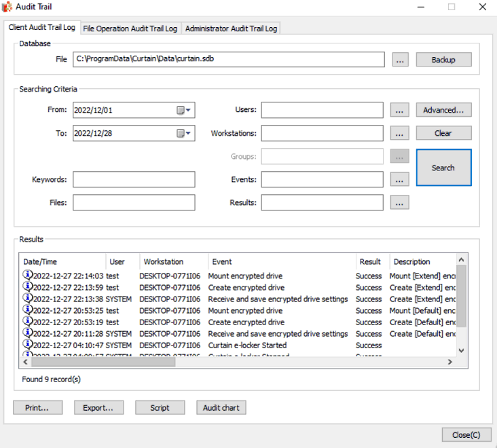Click the info icon beside the 20:11:28 record
497x448 pixels.
tap(28, 333)
